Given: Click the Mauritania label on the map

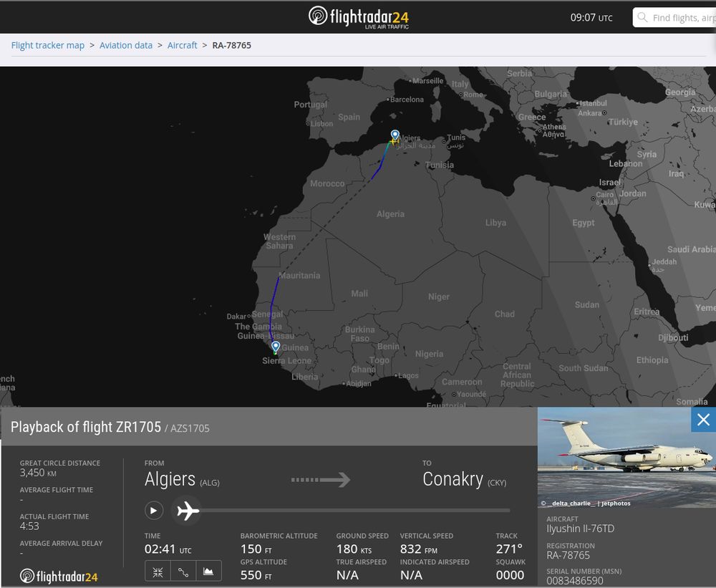Looking at the screenshot, I should [x=299, y=276].
